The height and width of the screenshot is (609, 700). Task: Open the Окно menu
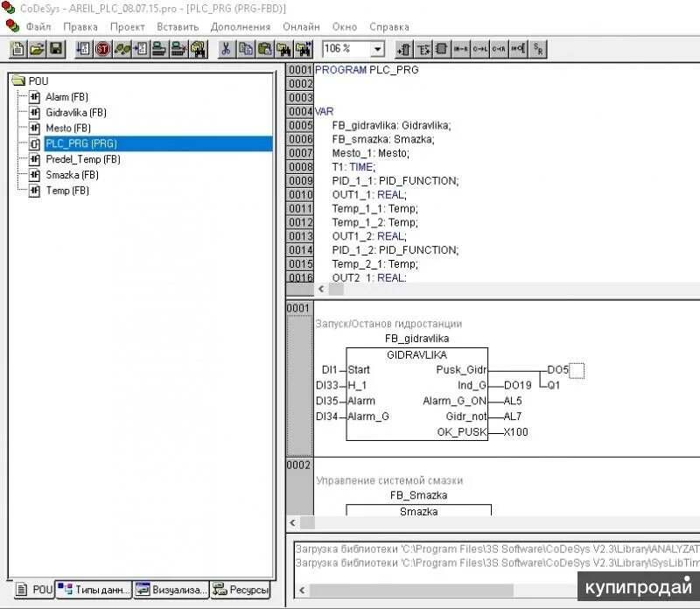345,27
